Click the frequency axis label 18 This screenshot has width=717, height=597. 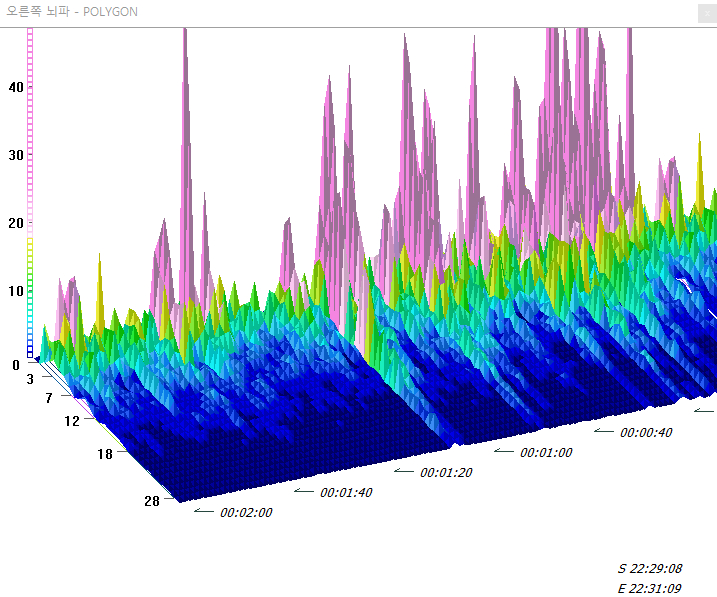(106, 454)
